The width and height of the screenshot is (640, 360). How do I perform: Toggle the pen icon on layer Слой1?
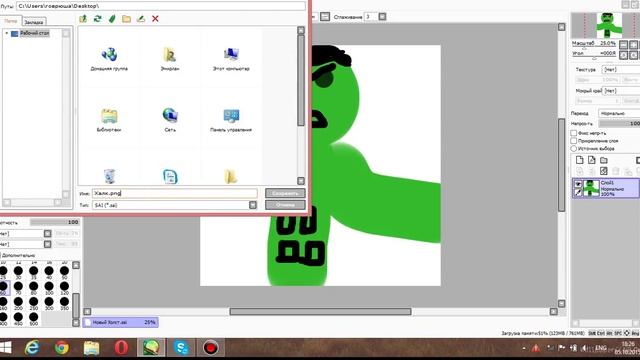coord(578,192)
